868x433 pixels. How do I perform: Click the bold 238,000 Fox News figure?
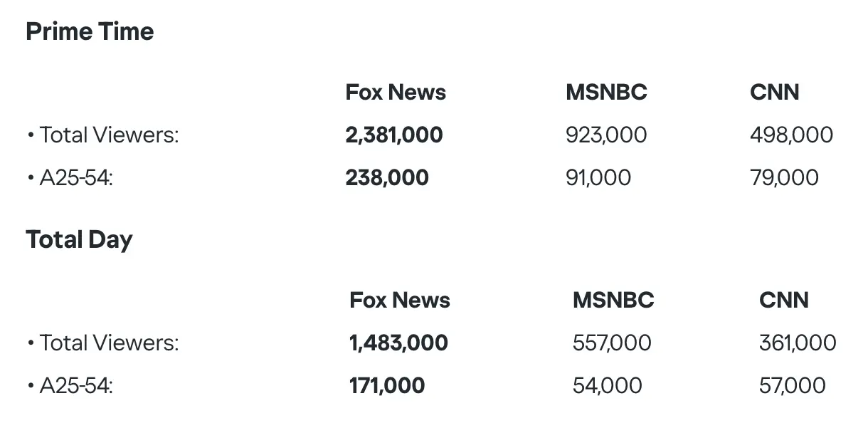387,177
